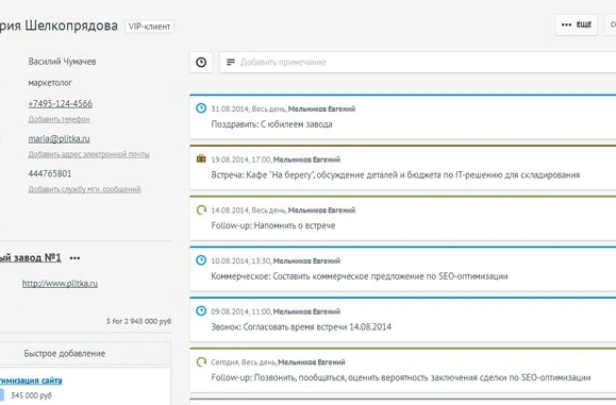Click phone number +7495-124-4566
The width and height of the screenshot is (616, 405).
60,104
